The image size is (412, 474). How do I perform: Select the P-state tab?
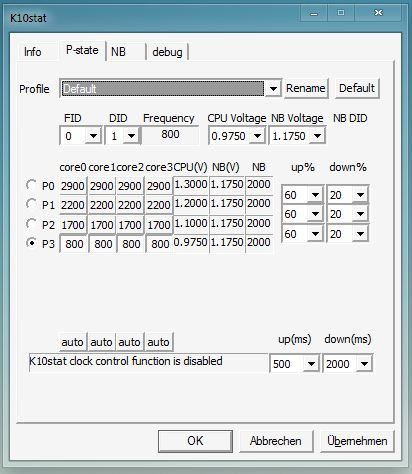(x=82, y=50)
